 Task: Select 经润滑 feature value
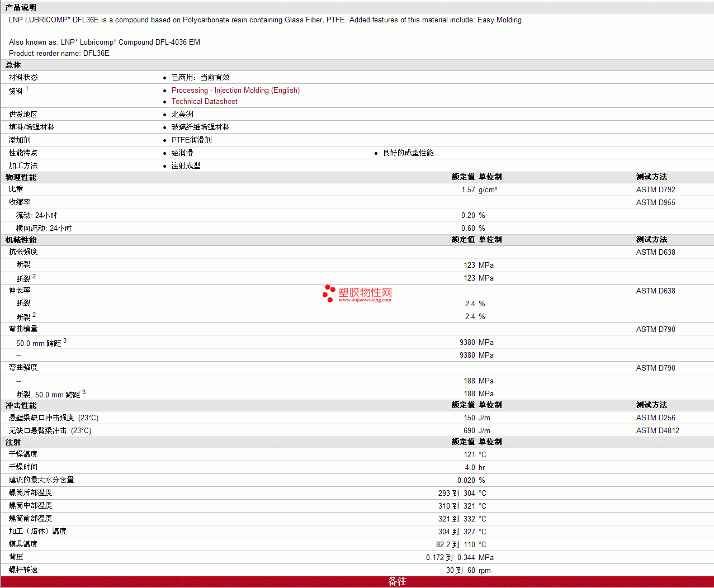pos(182,153)
